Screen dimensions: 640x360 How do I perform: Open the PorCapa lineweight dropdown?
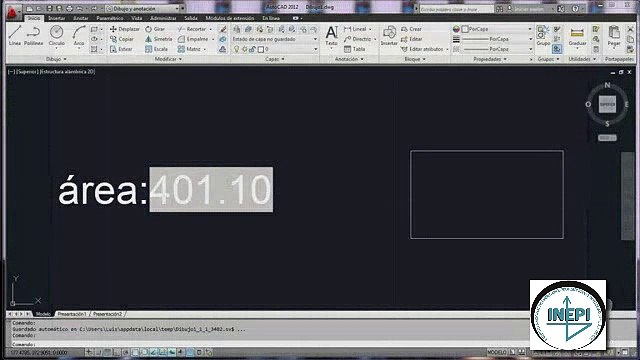497,39
